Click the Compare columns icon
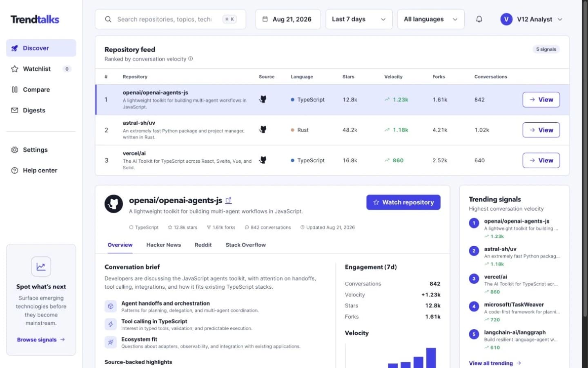 pyautogui.click(x=15, y=90)
